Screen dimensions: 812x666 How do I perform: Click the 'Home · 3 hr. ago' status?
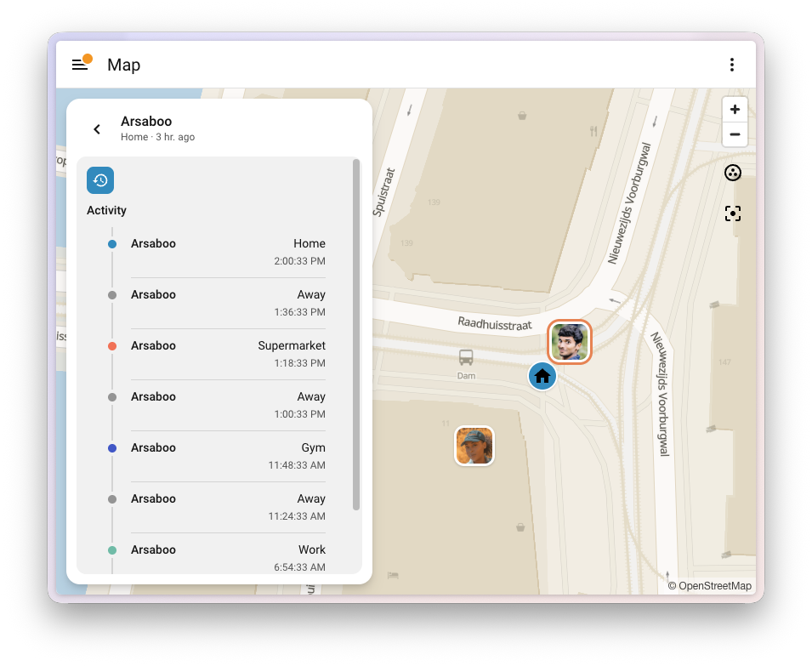[157, 137]
